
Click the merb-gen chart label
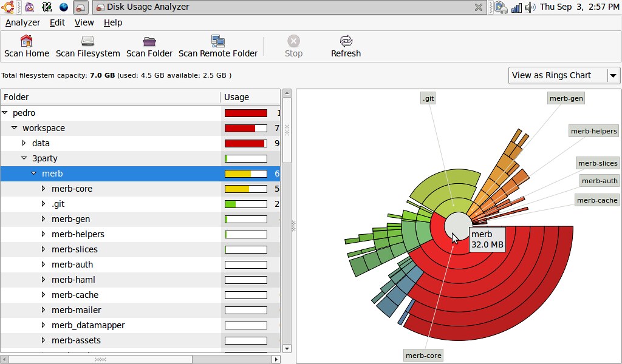[566, 98]
